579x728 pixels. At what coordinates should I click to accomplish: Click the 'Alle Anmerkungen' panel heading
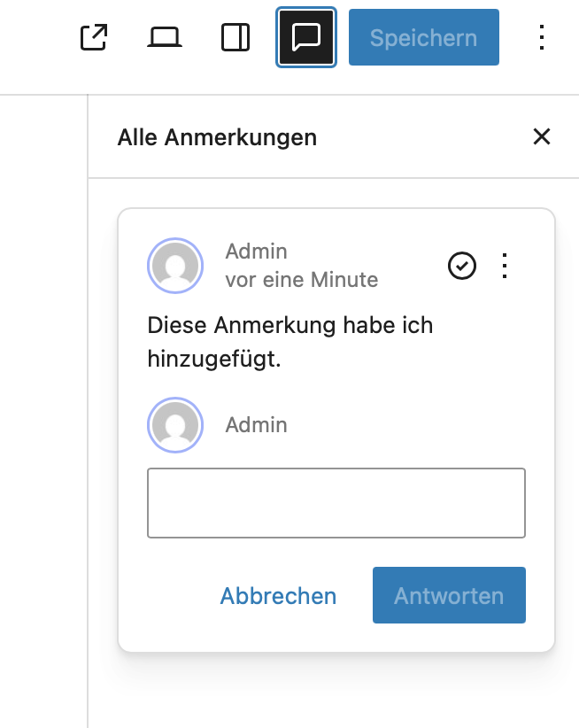click(217, 137)
